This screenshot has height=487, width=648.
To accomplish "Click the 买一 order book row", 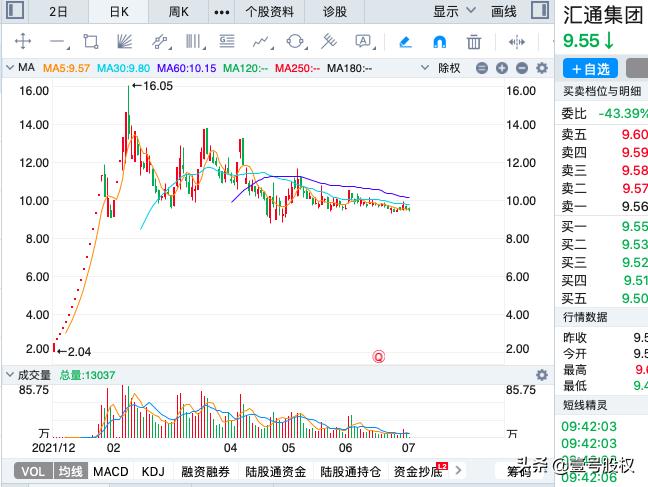I will [x=601, y=226].
